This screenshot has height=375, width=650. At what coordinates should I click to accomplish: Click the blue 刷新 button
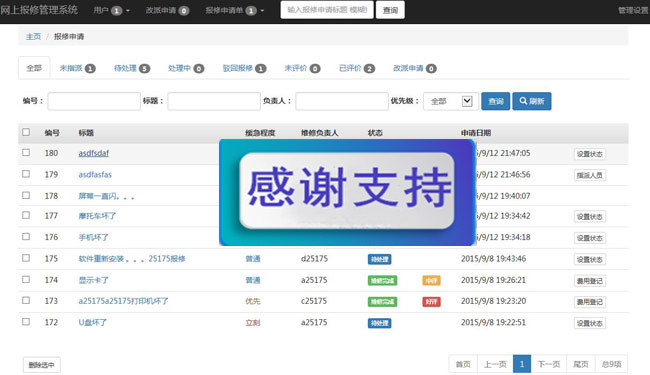pyautogui.click(x=532, y=101)
